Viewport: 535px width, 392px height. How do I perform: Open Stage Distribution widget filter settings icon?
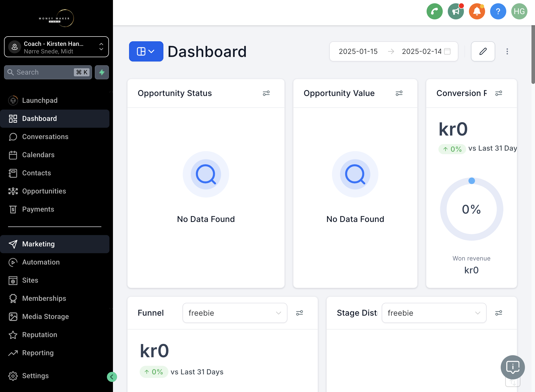point(499,313)
